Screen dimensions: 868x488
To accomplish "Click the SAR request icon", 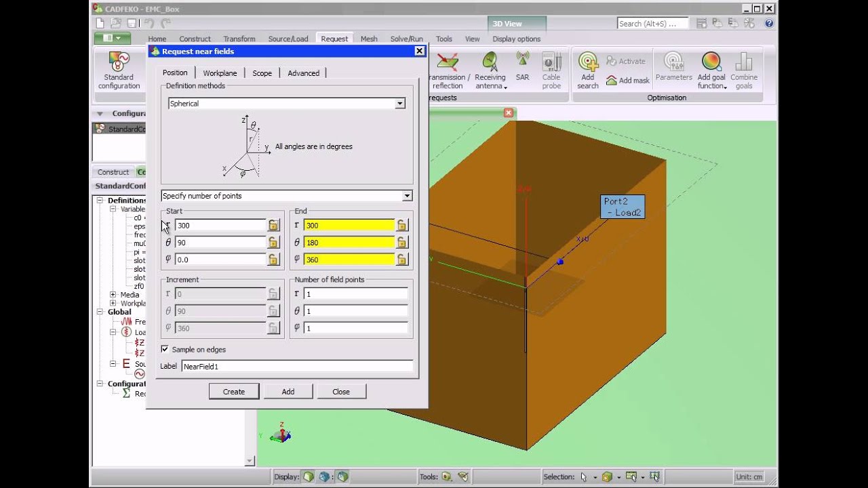I will 522,66.
